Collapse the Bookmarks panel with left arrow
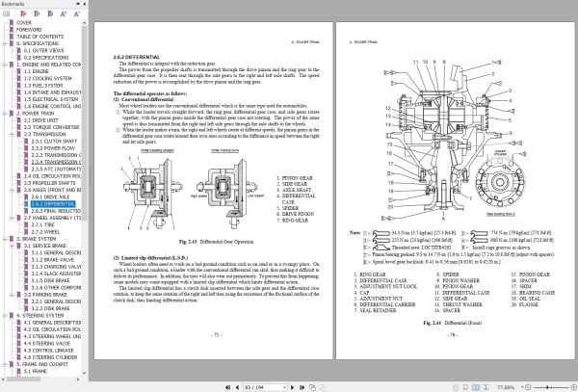 85,4
